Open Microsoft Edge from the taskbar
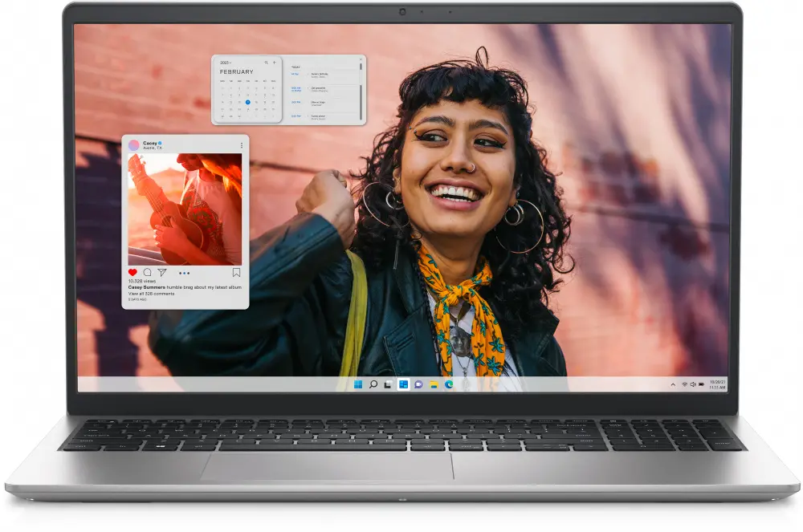Screen dimensions: 803x532 coord(449,384)
